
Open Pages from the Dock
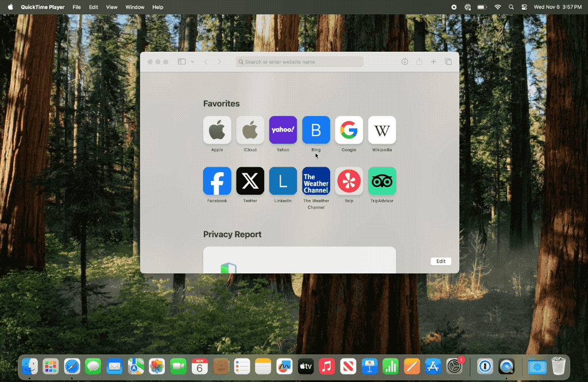pos(412,366)
